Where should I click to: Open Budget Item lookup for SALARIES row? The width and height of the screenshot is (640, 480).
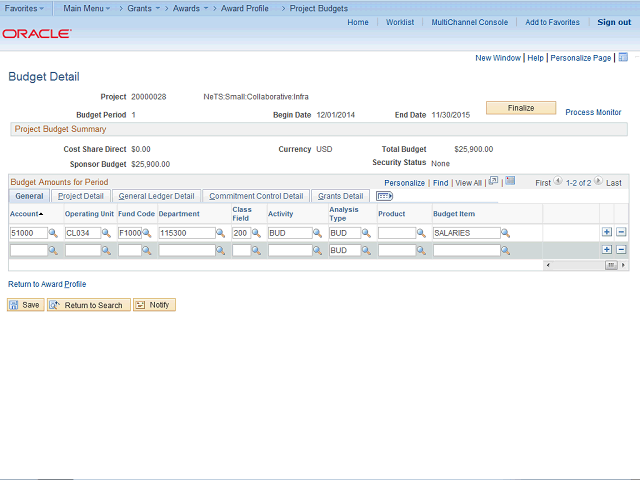pyautogui.click(x=505, y=233)
